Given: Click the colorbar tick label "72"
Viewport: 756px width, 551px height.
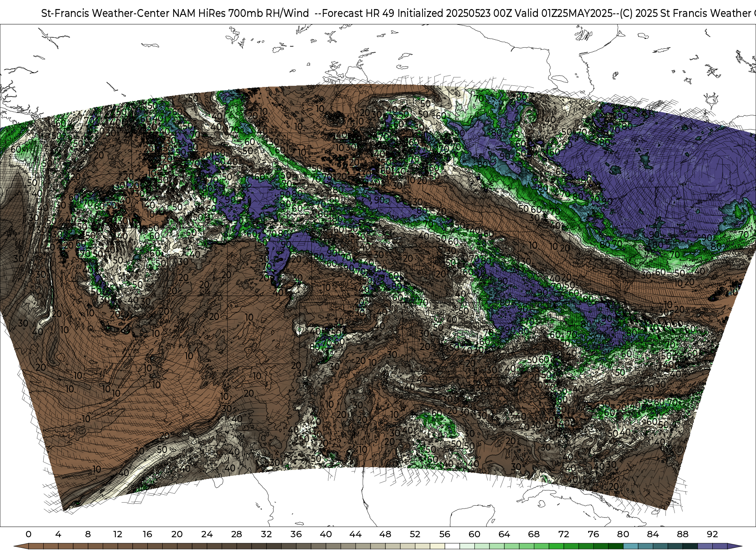Looking at the screenshot, I should 563,534.
